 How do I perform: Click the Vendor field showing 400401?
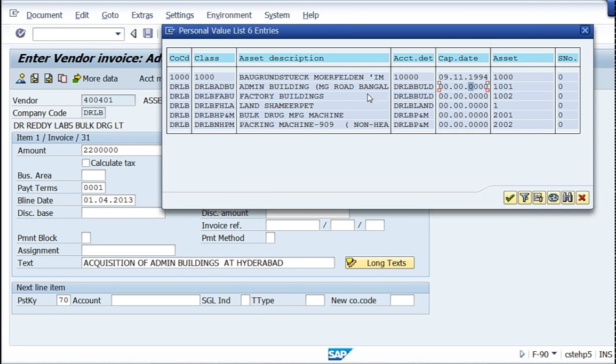coord(108,100)
